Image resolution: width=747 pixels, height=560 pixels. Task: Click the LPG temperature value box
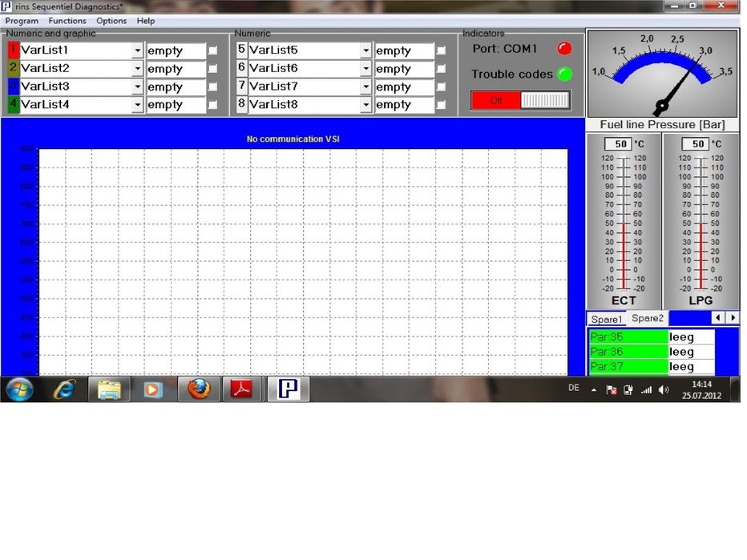pyautogui.click(x=695, y=144)
